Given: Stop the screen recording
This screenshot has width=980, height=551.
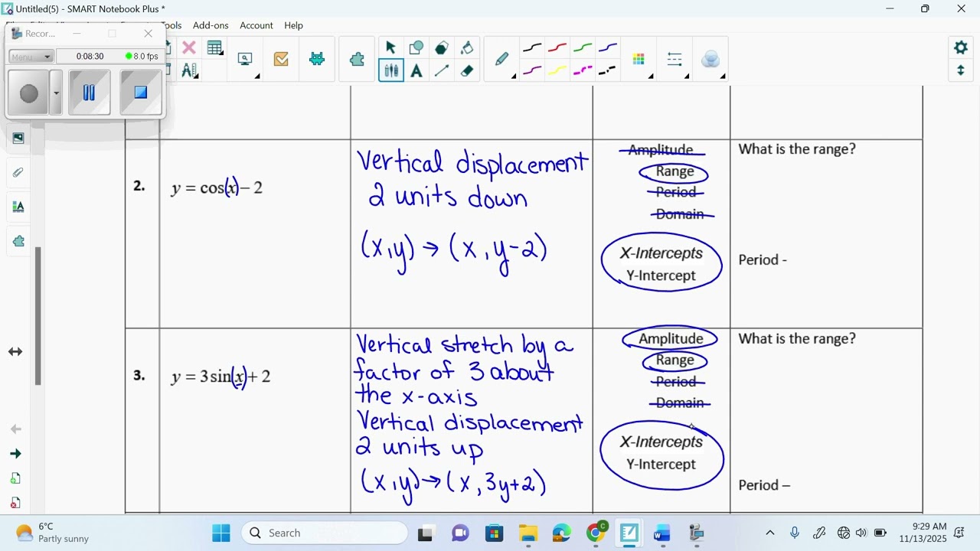Looking at the screenshot, I should (x=141, y=93).
